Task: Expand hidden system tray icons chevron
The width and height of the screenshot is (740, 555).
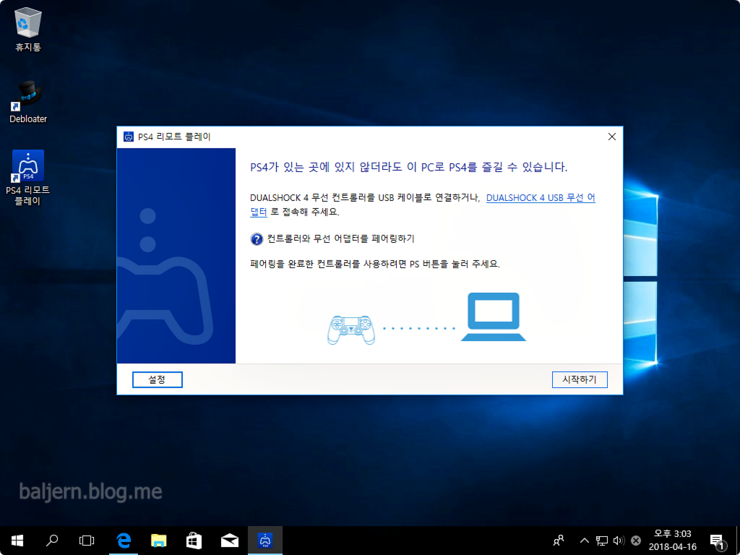Action: (584, 541)
